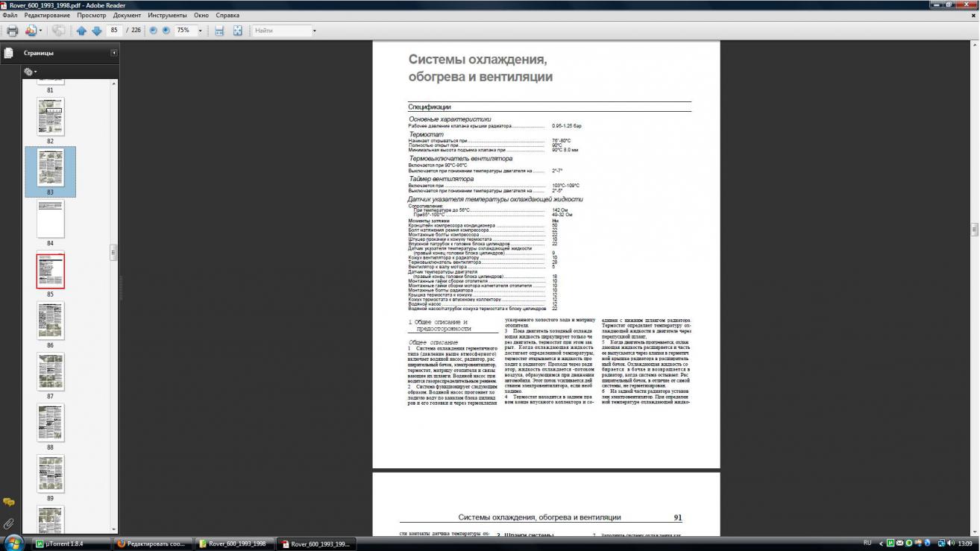
Task: Go to previous page with up arrow
Action: pyautogui.click(x=81, y=31)
